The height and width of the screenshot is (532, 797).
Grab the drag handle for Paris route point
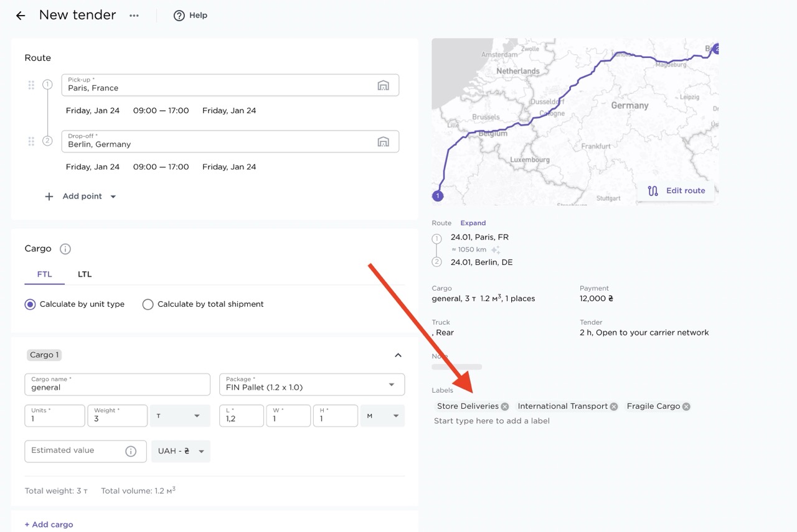31,85
